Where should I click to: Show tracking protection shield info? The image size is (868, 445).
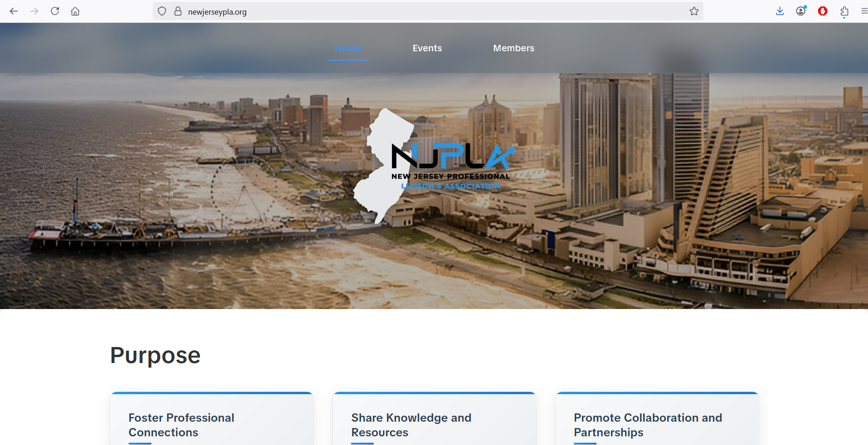click(162, 11)
